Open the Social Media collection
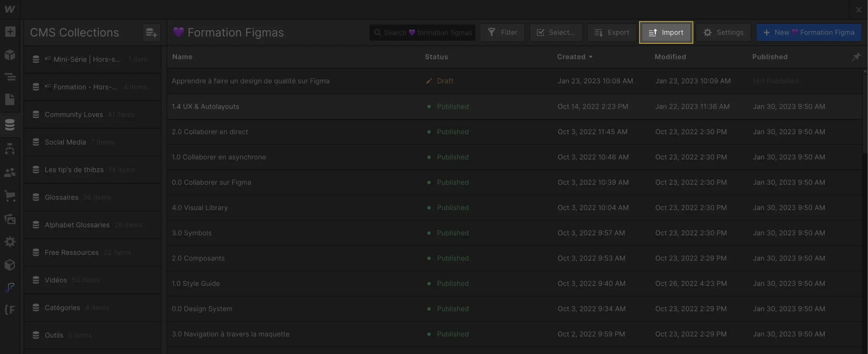The height and width of the screenshot is (354, 868). click(92, 142)
